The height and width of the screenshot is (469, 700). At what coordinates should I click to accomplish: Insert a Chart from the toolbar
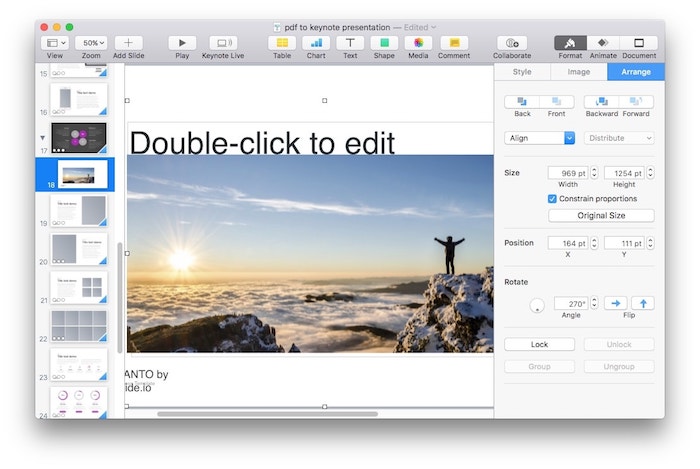pos(316,43)
